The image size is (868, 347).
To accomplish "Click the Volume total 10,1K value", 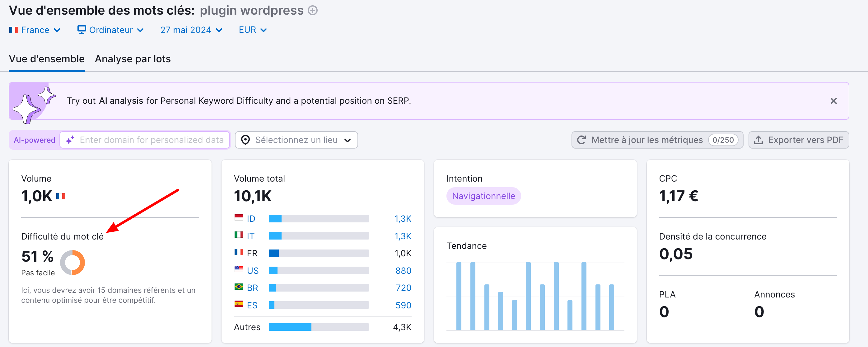I will pyautogui.click(x=252, y=196).
